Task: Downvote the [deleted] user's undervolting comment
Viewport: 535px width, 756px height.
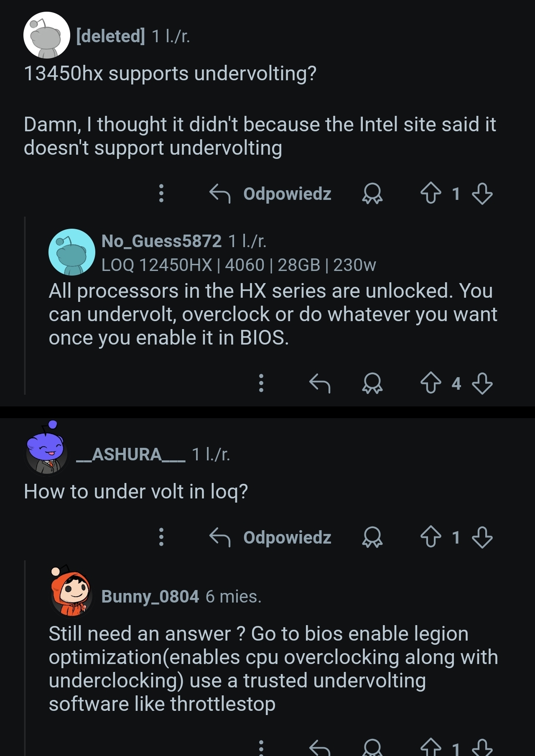Action: (x=482, y=194)
